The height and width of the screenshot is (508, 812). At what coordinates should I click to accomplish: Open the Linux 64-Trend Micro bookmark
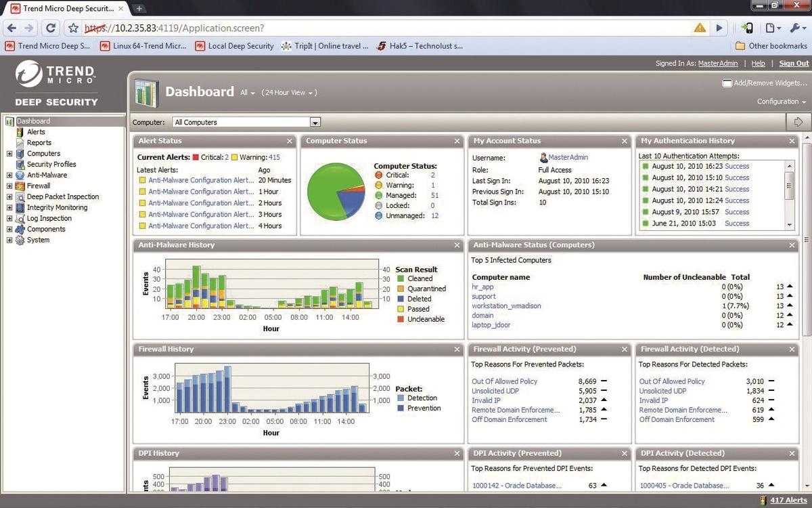click(143, 46)
